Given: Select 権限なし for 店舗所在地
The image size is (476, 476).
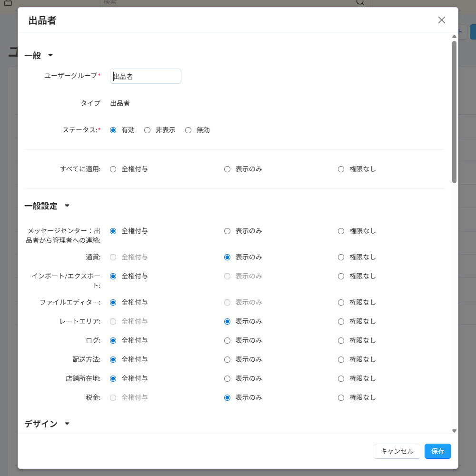Looking at the screenshot, I should pos(341,378).
